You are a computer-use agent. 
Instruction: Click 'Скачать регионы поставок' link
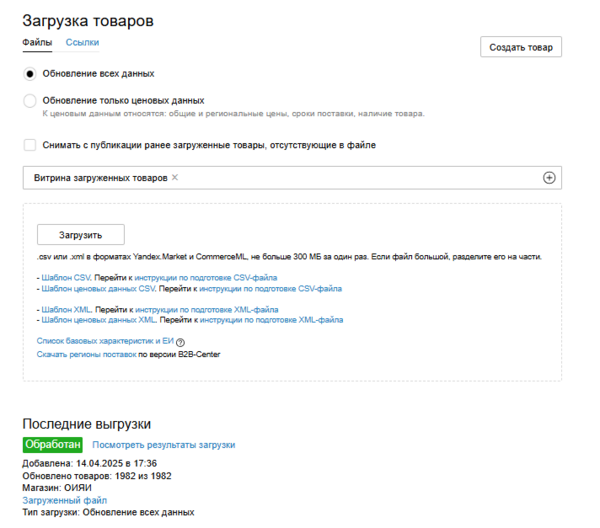click(x=86, y=354)
